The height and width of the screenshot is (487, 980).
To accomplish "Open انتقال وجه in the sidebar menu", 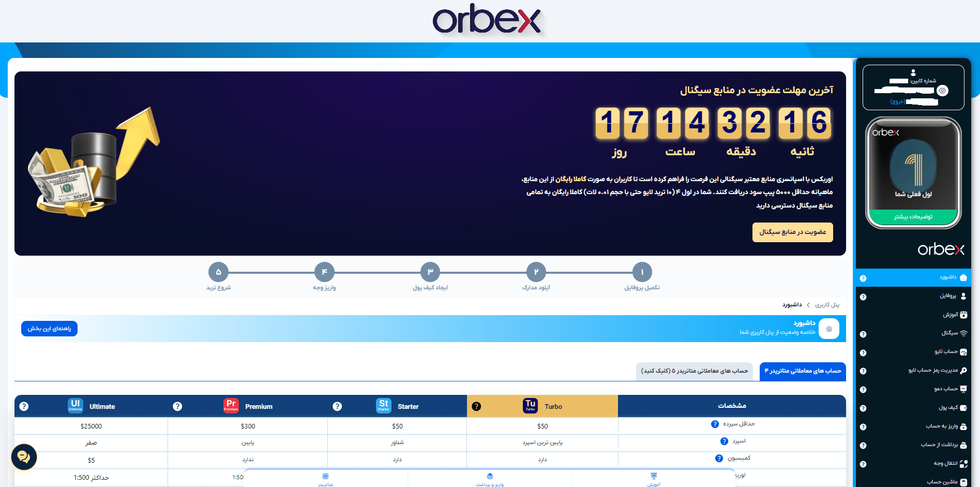I will [913, 464].
